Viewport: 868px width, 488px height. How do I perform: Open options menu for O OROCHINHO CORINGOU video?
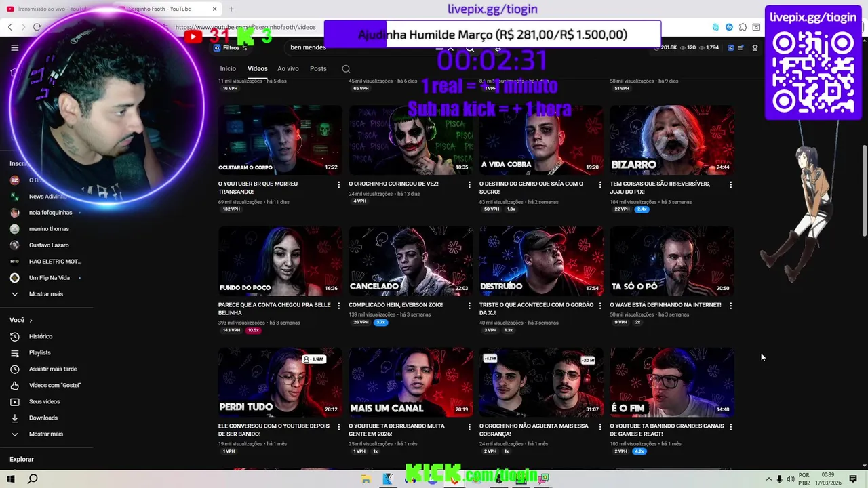coord(469,184)
